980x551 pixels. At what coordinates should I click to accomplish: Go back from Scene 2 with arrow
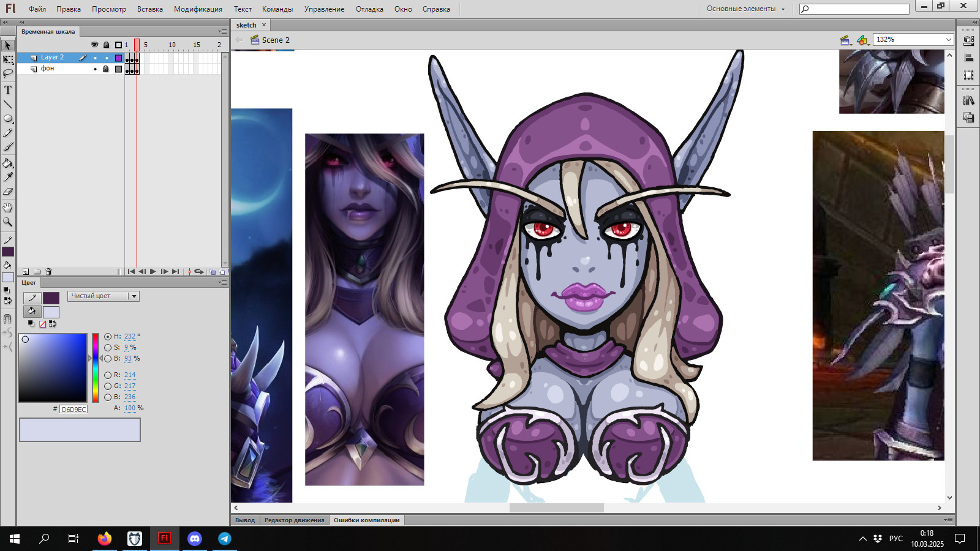pyautogui.click(x=239, y=40)
